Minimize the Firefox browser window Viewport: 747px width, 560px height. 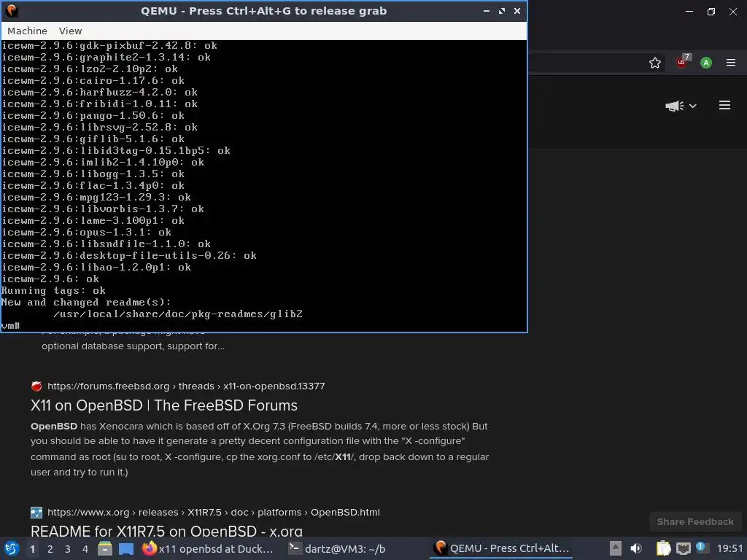[689, 12]
